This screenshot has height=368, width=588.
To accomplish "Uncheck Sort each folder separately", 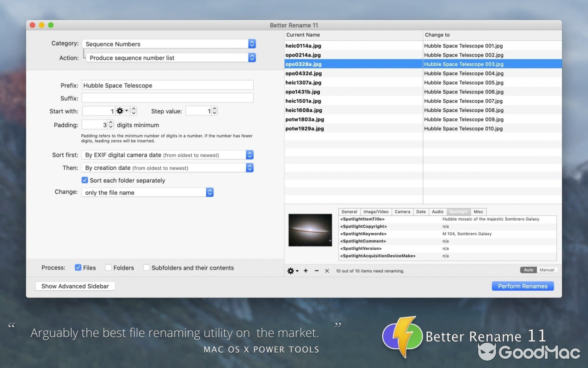I will coord(85,180).
